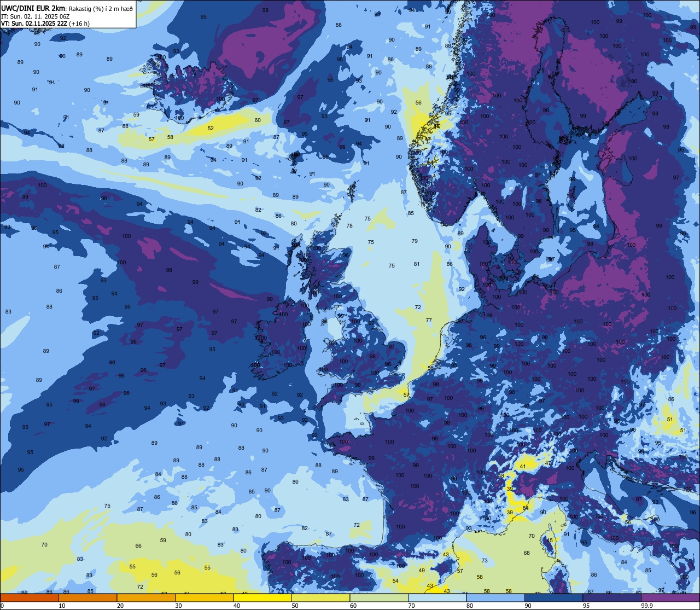Click the medium blue 90–95 legend swatch
700x610 pixels.
553,598
